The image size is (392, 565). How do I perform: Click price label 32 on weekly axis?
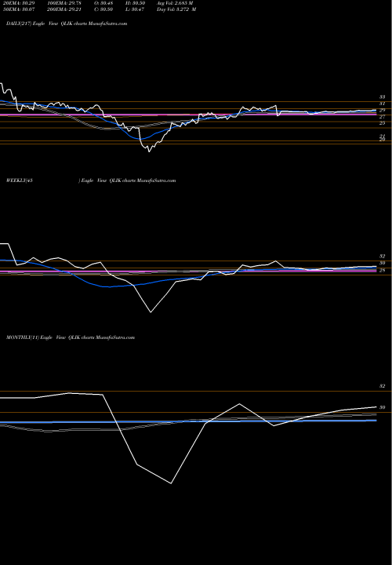tap(382, 256)
